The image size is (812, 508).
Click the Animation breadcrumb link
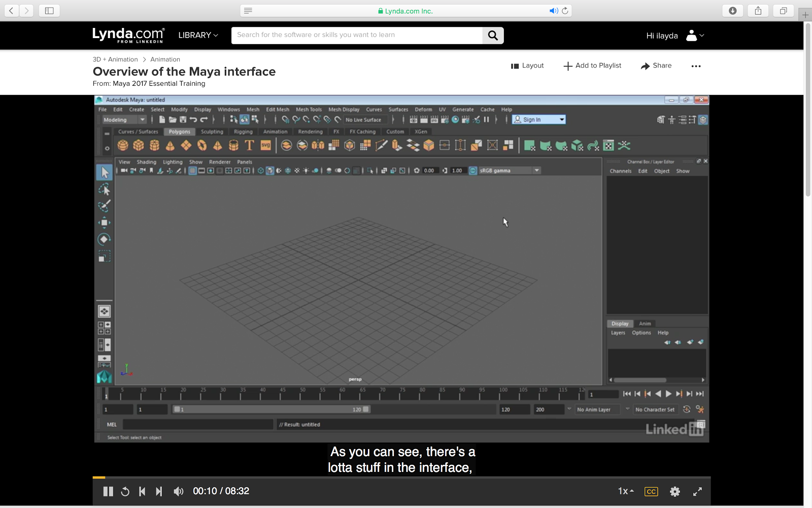165,59
